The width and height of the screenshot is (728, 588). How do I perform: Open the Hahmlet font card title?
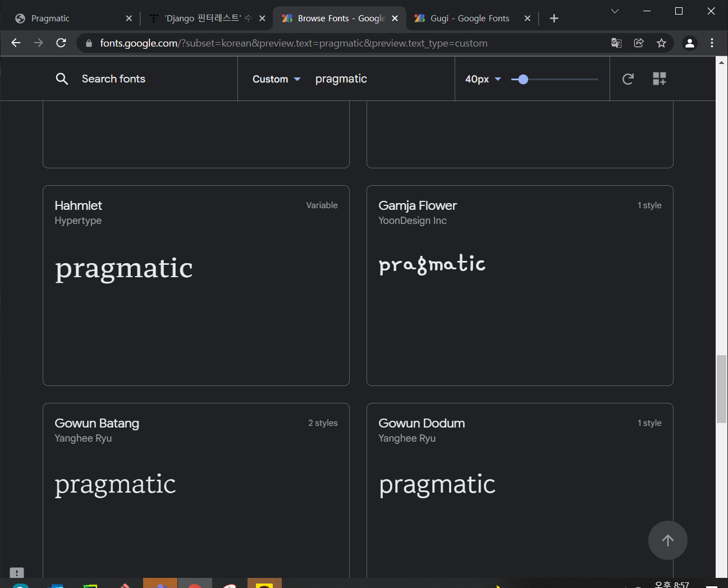pos(79,205)
